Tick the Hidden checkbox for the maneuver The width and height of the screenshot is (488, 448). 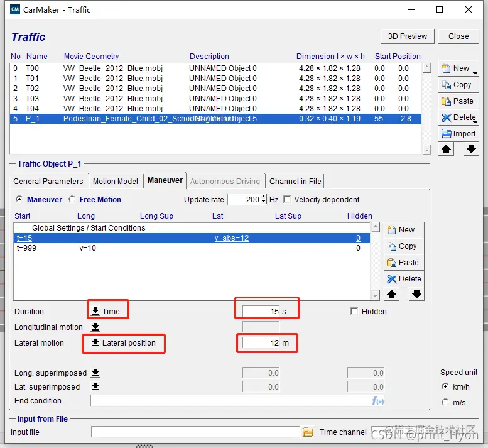pyautogui.click(x=354, y=311)
